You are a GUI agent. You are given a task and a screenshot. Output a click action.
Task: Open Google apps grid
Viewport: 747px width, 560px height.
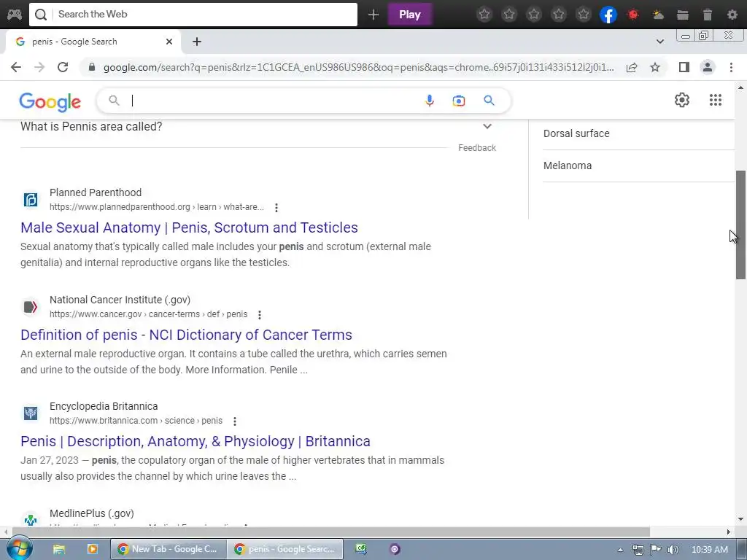click(716, 100)
